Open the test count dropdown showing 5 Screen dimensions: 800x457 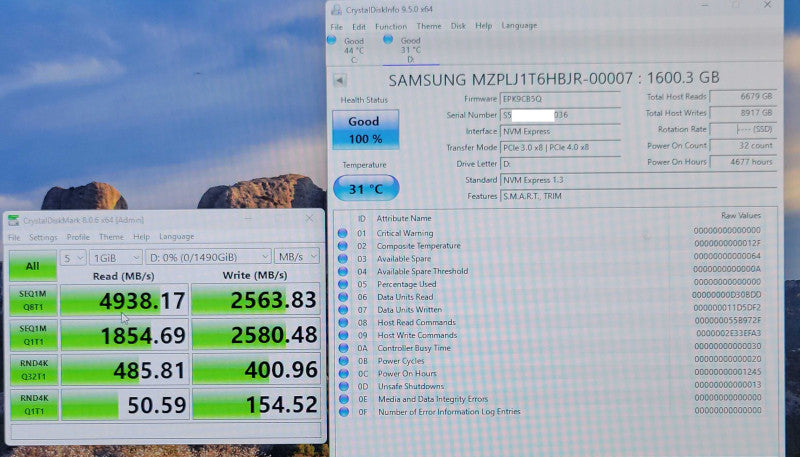(x=73, y=258)
